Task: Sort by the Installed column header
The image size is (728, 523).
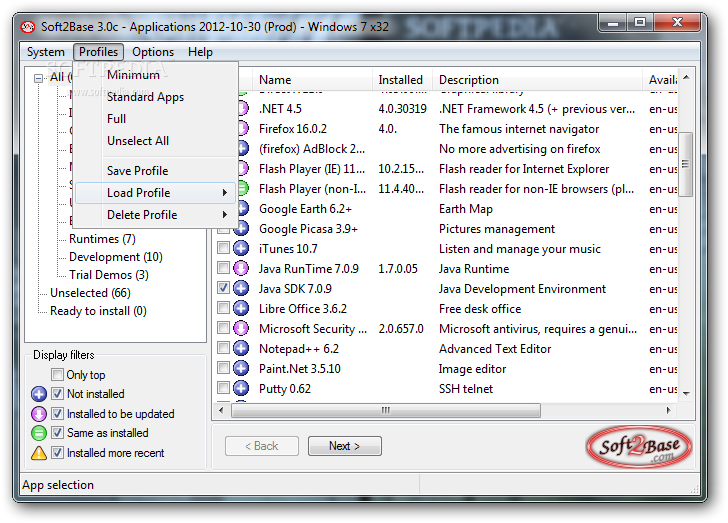Action: pyautogui.click(x=403, y=80)
